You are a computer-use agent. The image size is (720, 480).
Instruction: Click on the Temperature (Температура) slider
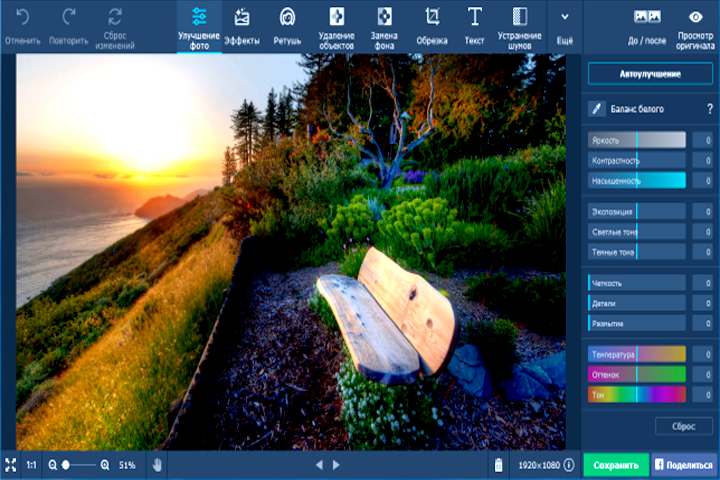point(637,354)
